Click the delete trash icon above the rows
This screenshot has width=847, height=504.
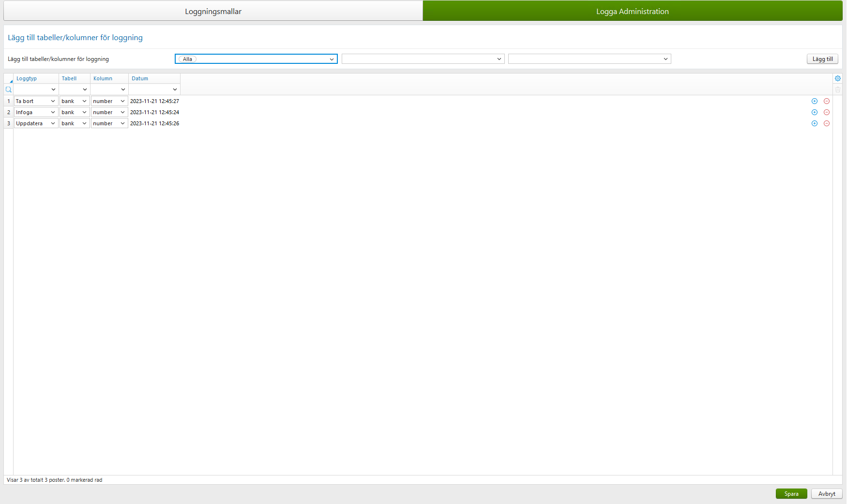coord(838,89)
